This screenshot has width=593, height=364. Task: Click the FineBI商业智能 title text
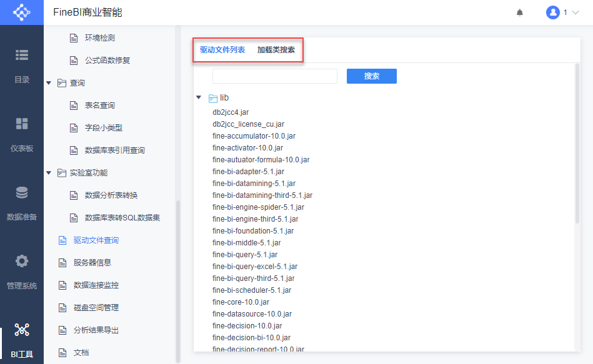coord(87,12)
